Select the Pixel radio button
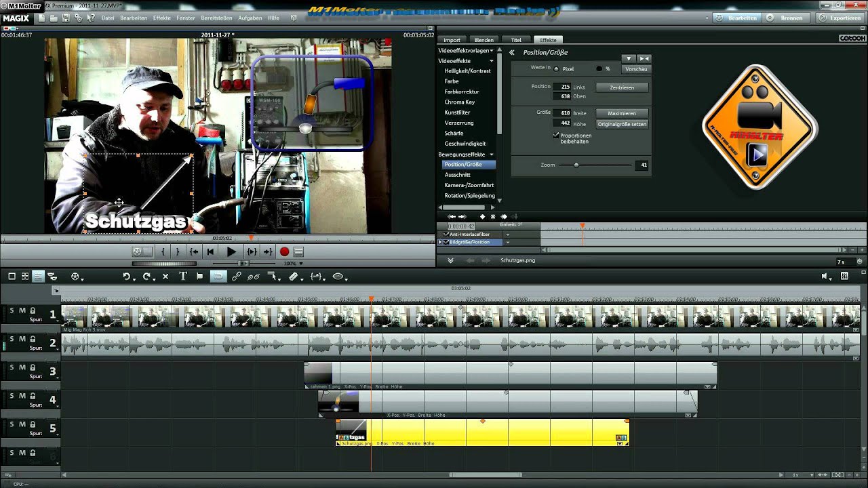This screenshot has width=868, height=488. point(556,69)
